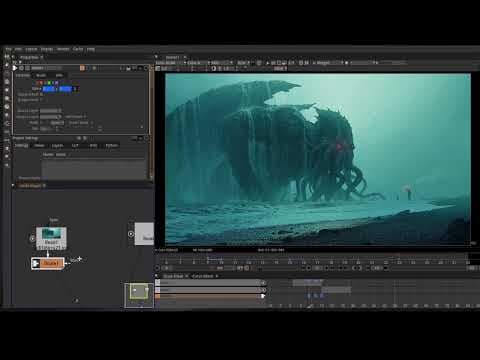Open the Help menu
Screen dimensions: 480x360
91,49
